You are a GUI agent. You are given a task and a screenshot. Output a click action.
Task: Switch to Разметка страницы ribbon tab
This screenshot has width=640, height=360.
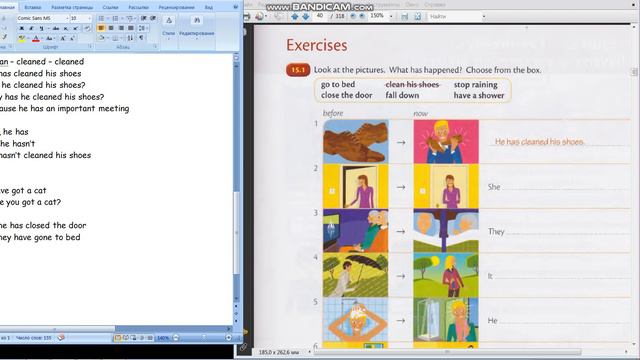point(72,7)
